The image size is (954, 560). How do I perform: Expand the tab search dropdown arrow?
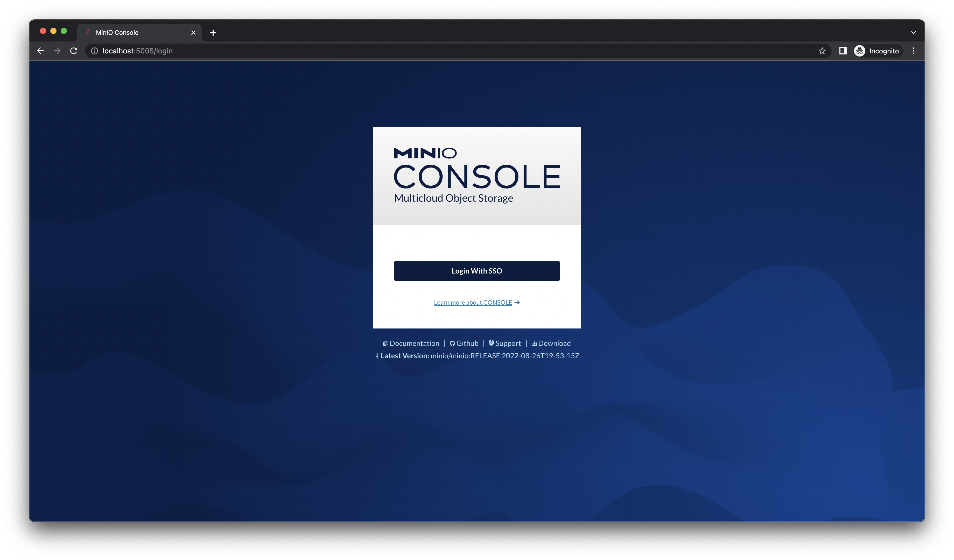click(914, 33)
